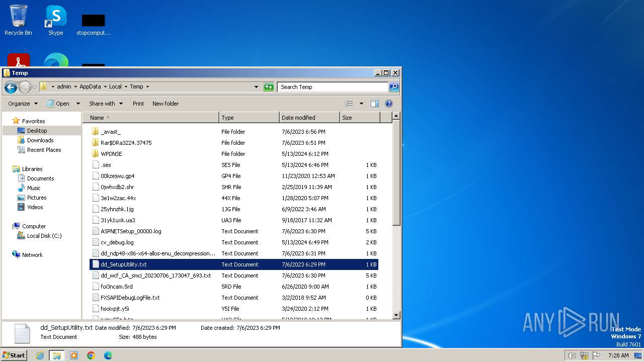Viewport: 644px width, 362px height.
Task: Open the Organize menu
Action: 23,104
